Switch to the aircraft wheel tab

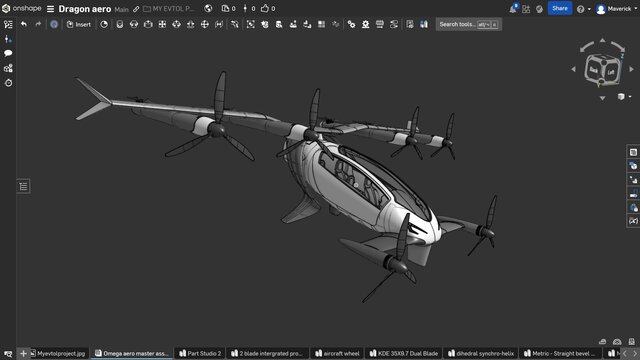coord(337,353)
